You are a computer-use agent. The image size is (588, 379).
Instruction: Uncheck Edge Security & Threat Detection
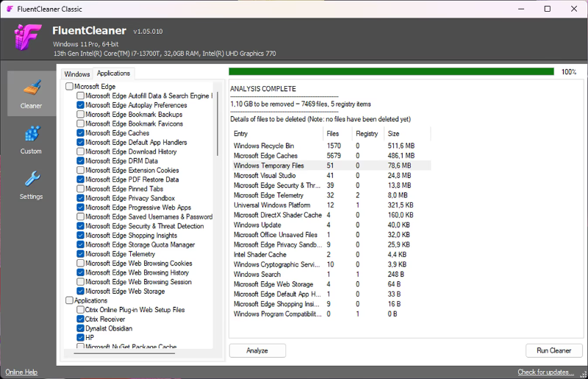(80, 226)
